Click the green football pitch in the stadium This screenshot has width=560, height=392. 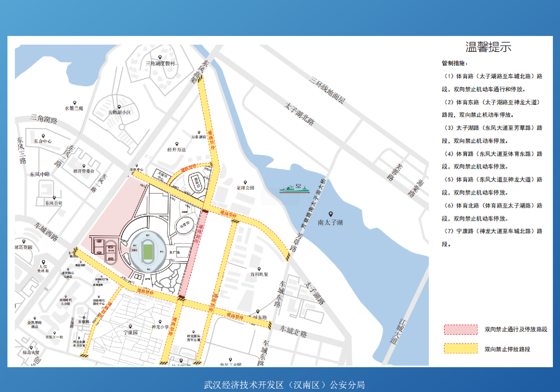pos(148,252)
